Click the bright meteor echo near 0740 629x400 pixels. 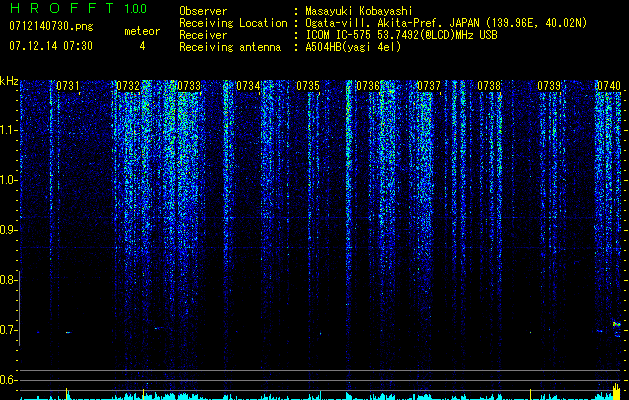[x=617, y=323]
